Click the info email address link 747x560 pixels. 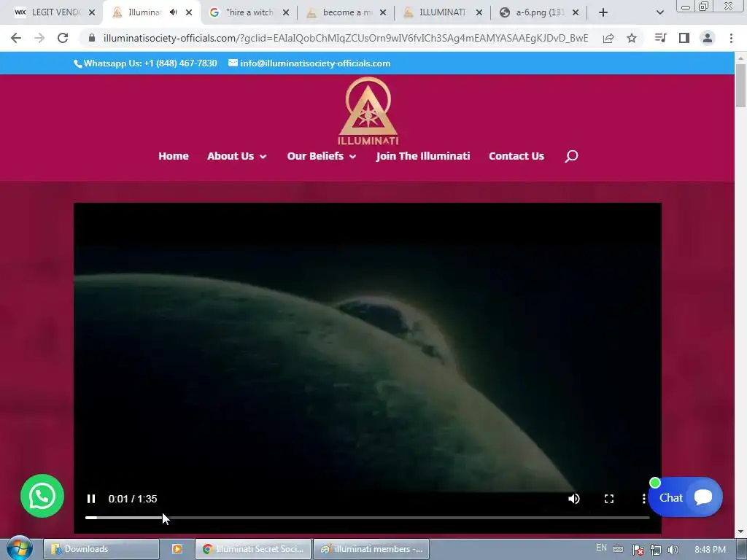pos(309,63)
